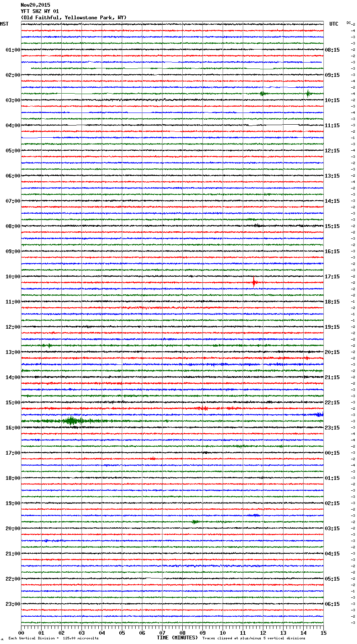The image size is (357, 644).
Task: Click the 03 minute tick label
Action: coord(81,633)
